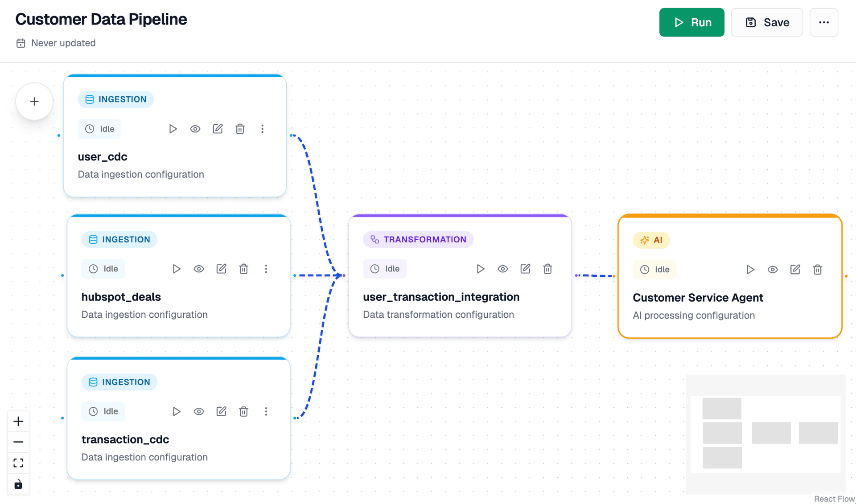
Task: Zoom in on the canvas
Action: click(18, 421)
